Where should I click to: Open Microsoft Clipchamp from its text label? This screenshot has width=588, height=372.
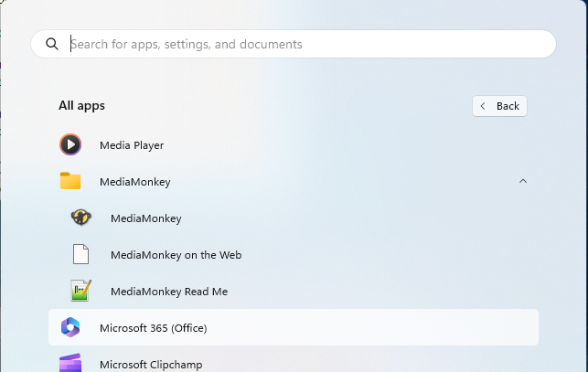(150, 364)
